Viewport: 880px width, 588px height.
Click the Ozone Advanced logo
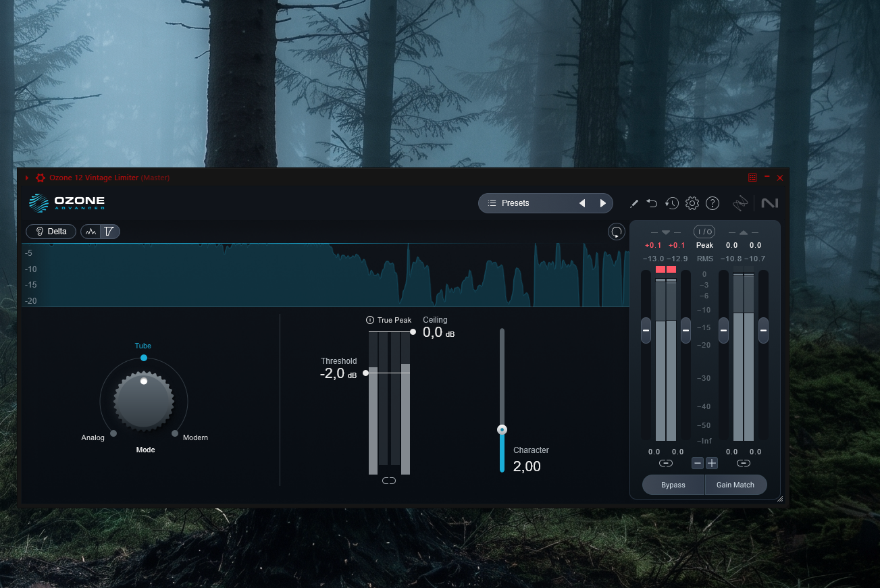click(x=67, y=203)
